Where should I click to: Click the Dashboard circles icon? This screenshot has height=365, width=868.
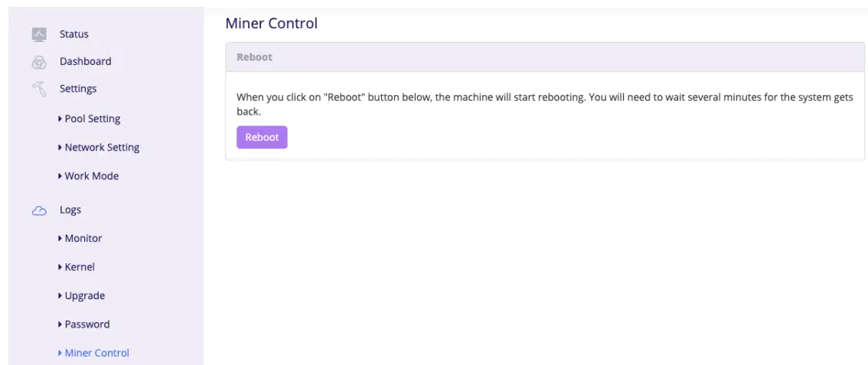click(x=39, y=63)
